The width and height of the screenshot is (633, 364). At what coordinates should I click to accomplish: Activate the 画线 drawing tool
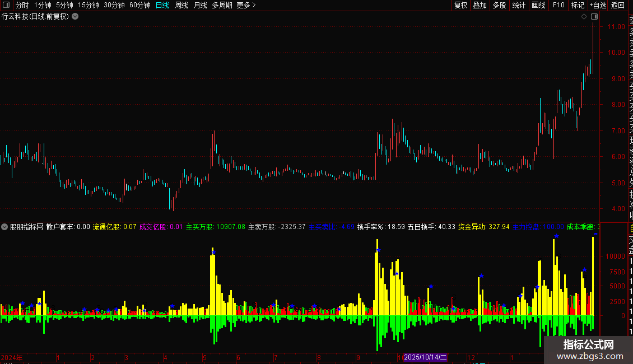click(x=538, y=5)
